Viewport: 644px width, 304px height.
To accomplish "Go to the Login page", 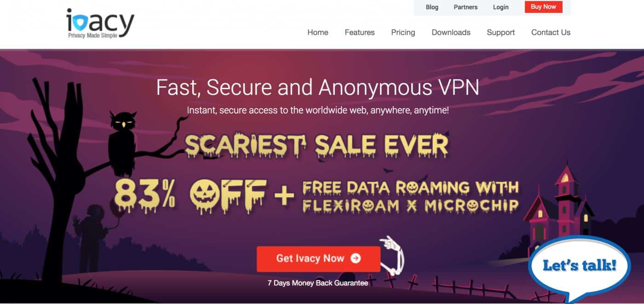I will tap(500, 7).
